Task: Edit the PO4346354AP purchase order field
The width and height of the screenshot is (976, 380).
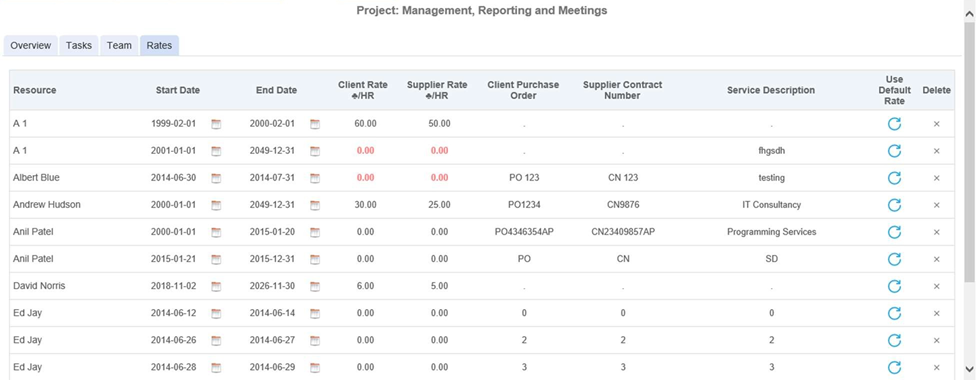Action: click(x=524, y=232)
